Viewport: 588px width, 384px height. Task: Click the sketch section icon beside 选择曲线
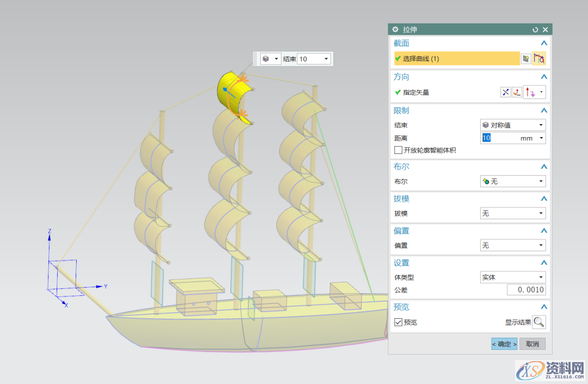point(526,59)
